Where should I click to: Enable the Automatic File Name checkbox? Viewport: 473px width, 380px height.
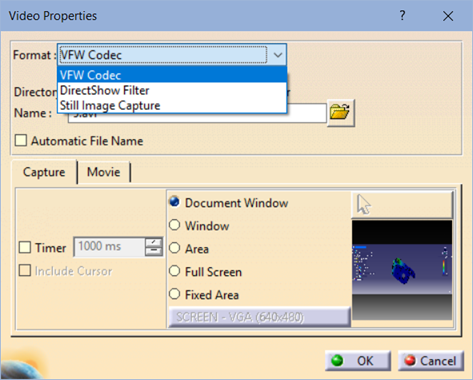(x=21, y=141)
